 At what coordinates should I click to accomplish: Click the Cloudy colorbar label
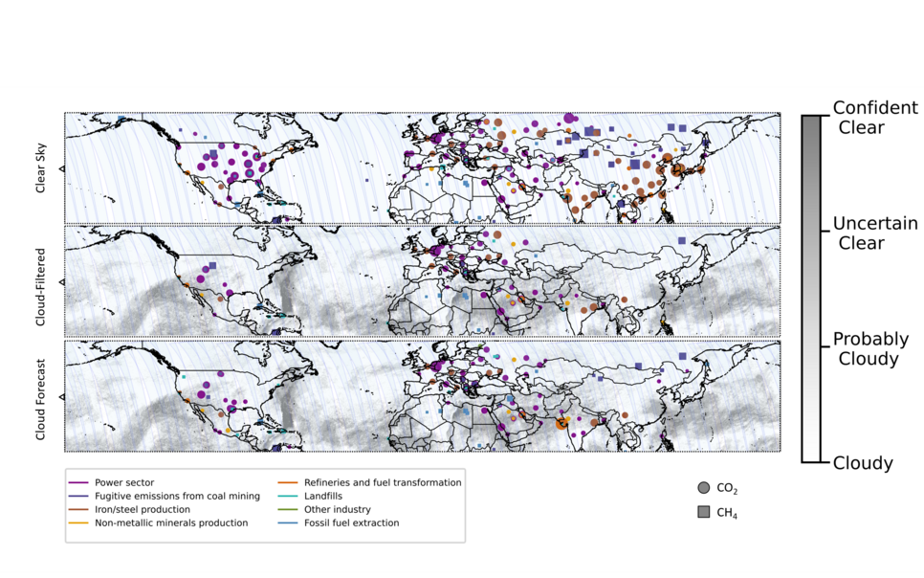(862, 462)
